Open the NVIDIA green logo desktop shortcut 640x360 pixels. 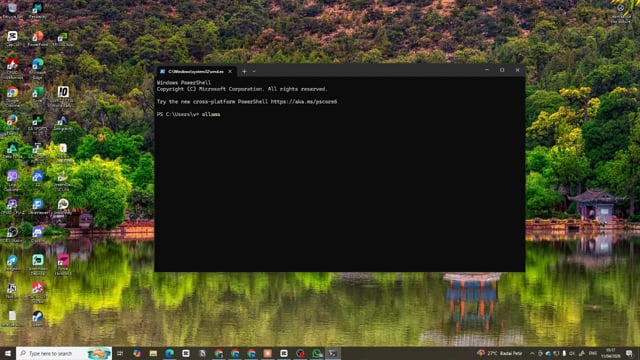(63, 39)
